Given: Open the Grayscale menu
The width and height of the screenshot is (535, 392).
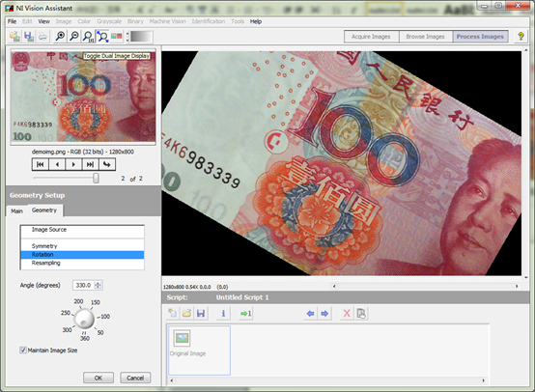Looking at the screenshot, I should [x=109, y=21].
